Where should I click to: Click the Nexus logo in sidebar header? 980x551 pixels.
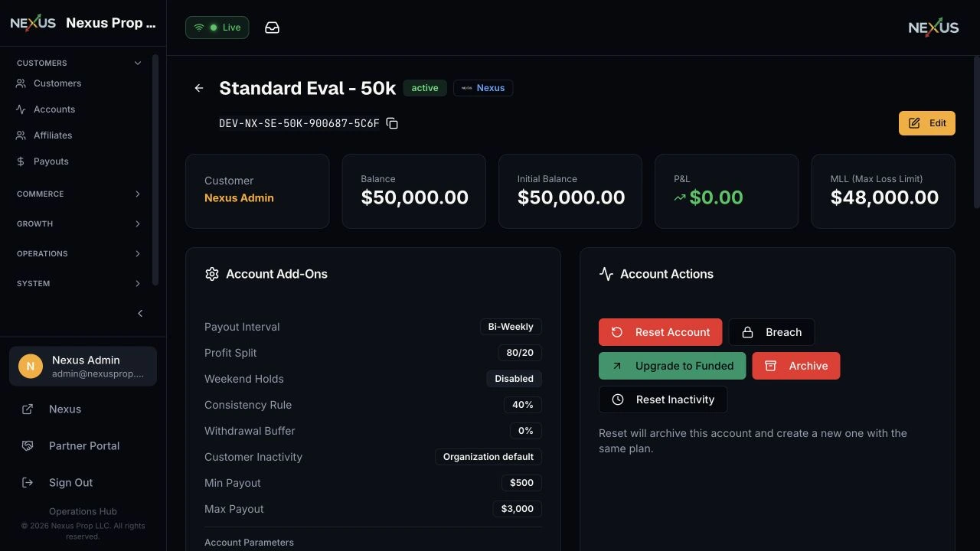click(33, 23)
